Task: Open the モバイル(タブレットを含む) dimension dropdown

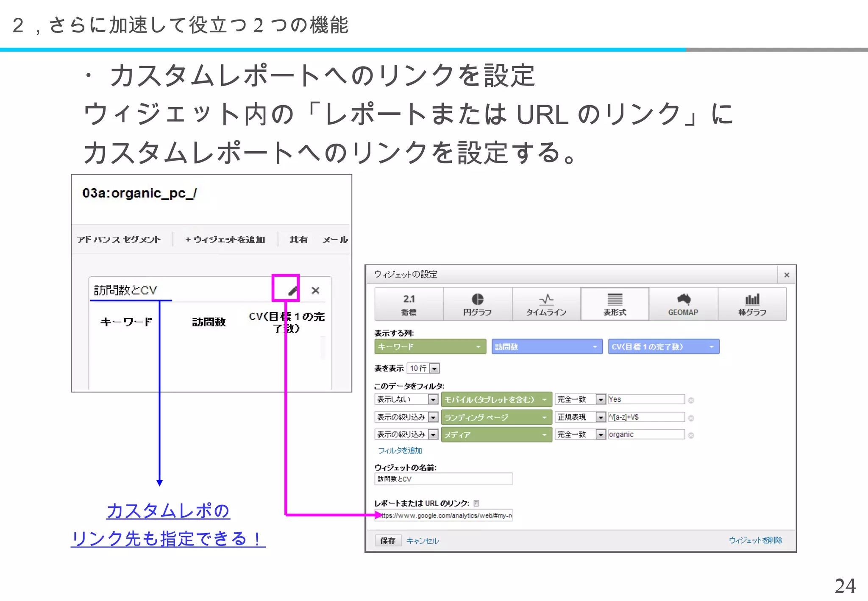Action: click(496, 399)
